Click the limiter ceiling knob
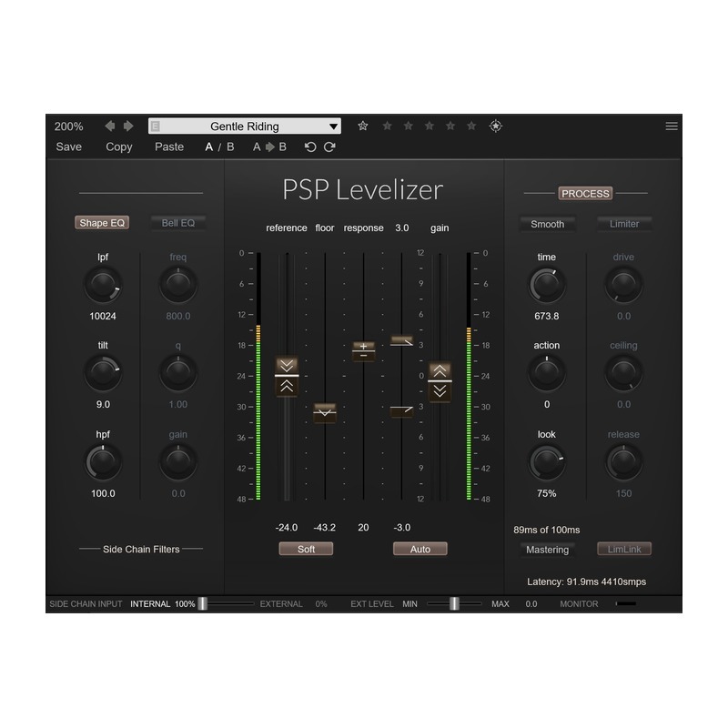Image resolution: width=728 pixels, height=728 pixels. (x=623, y=373)
